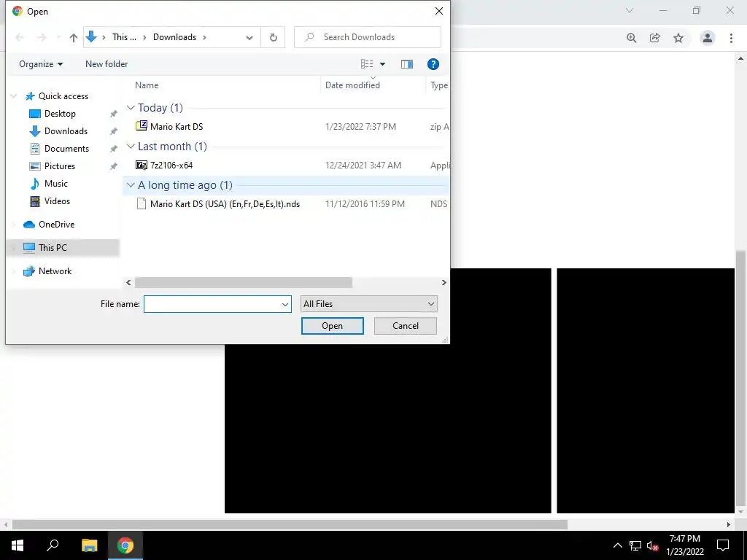
Task: Bookmark this page star icon in Chrome
Action: tap(678, 38)
